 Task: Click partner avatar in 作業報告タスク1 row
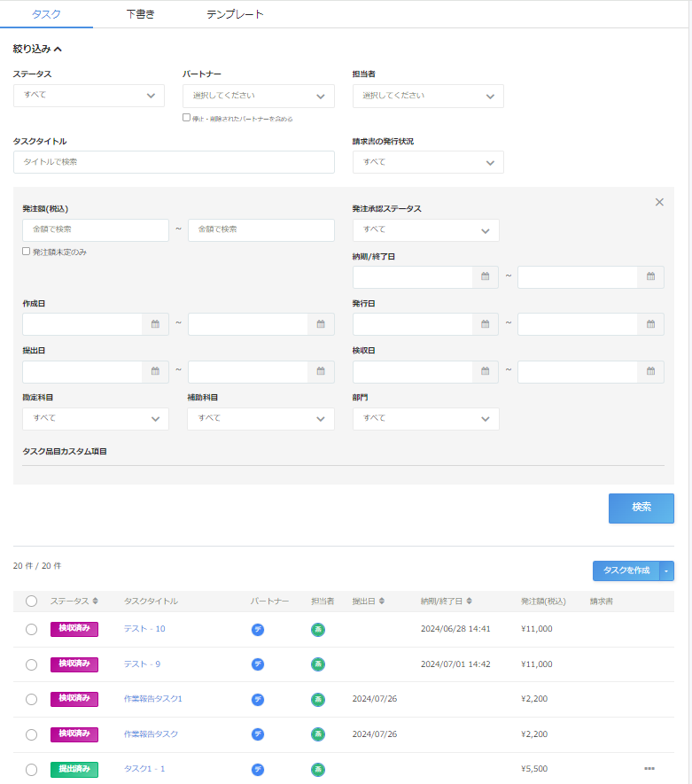[x=258, y=700]
